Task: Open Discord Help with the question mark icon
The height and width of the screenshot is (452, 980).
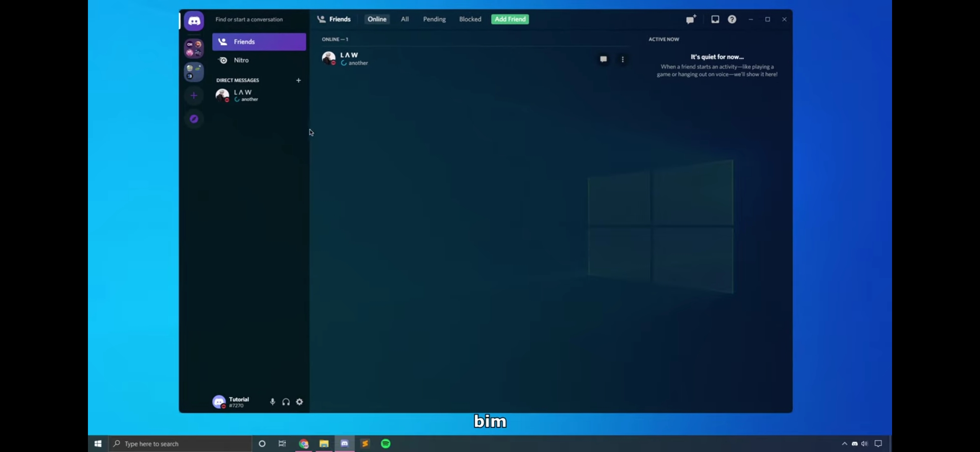Action: click(732, 19)
